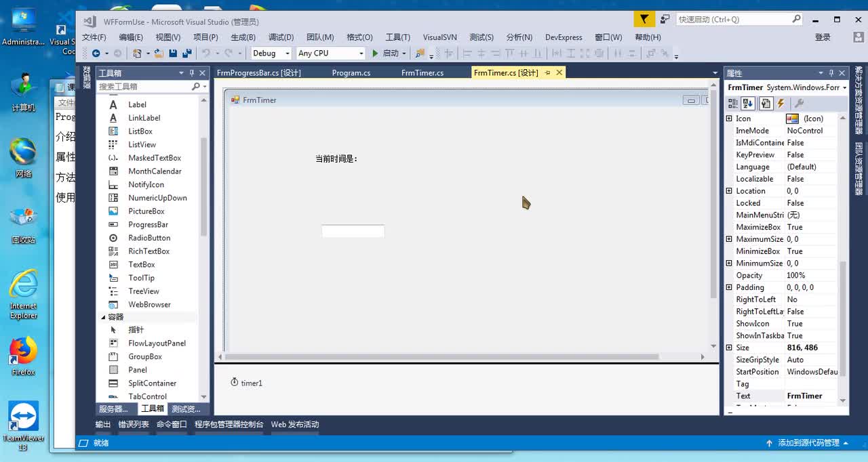Switch to the Program.cs tab
The width and height of the screenshot is (868, 462).
point(351,72)
